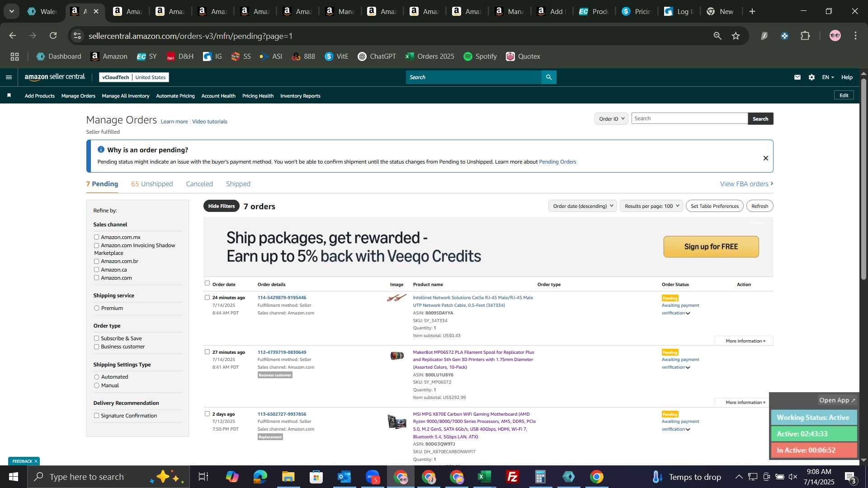Open the settings gear icon
The image size is (868, 488).
click(812, 77)
